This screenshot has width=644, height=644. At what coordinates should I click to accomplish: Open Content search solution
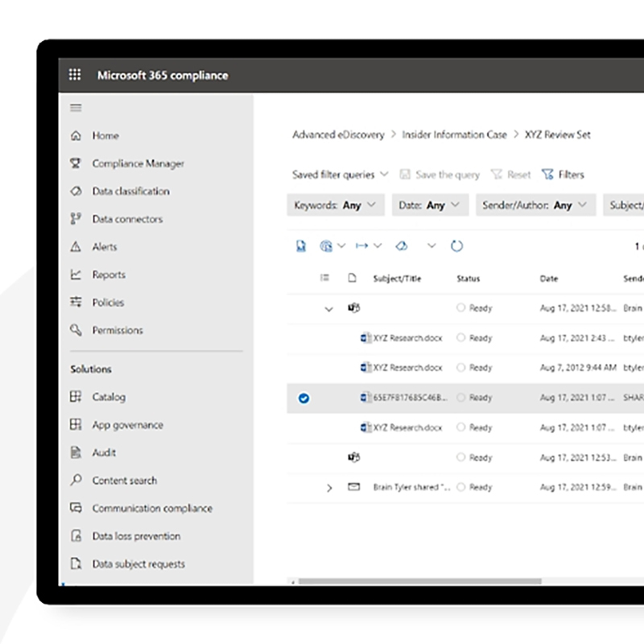(114, 480)
